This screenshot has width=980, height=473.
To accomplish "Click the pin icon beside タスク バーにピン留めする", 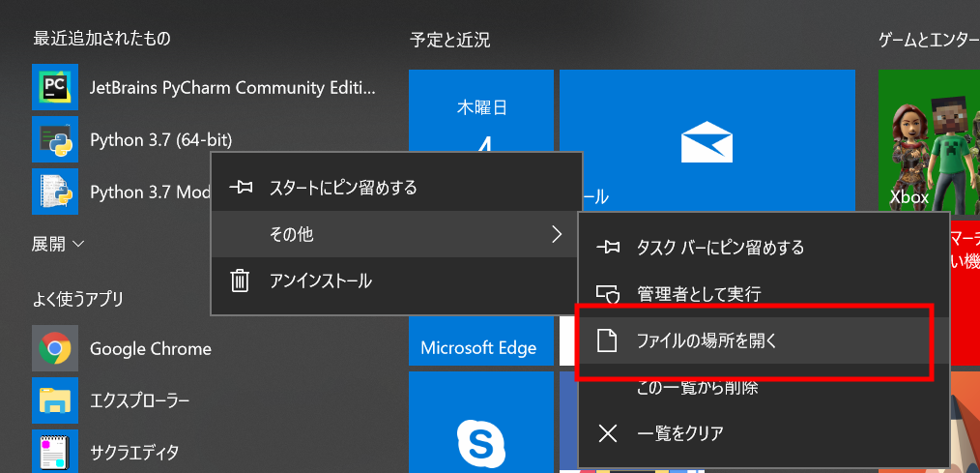I will tap(608, 247).
